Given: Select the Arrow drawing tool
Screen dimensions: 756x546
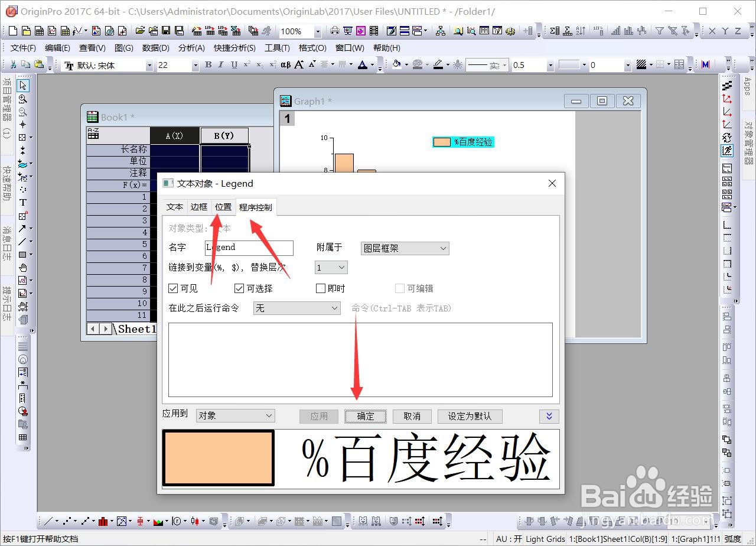Looking at the screenshot, I should click(22, 229).
